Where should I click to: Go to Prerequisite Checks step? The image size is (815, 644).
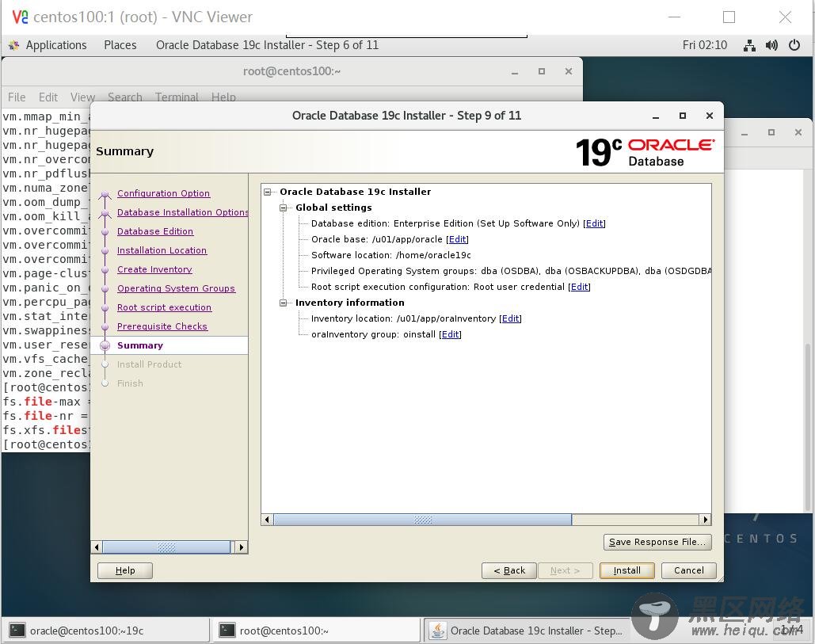[162, 326]
